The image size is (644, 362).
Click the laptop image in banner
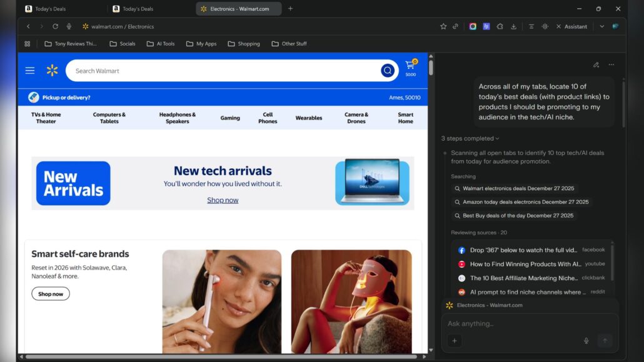point(372,183)
